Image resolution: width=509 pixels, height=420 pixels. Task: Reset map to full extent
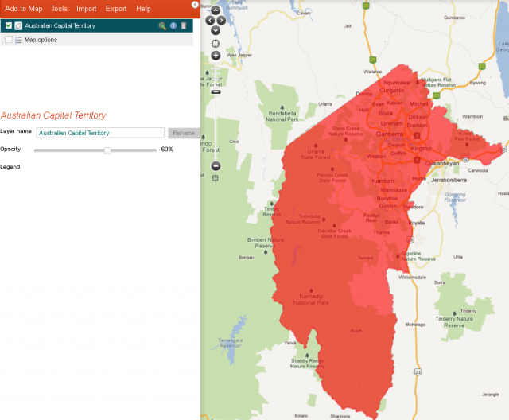point(216,43)
